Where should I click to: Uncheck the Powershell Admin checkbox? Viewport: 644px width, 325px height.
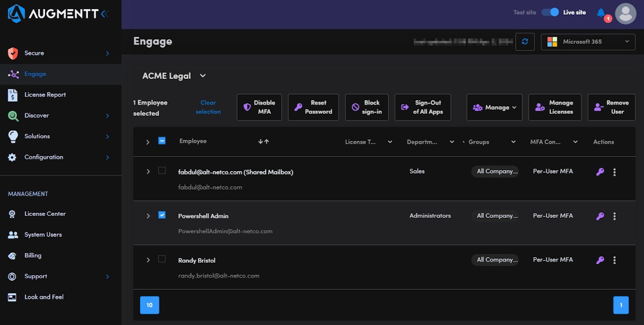(162, 215)
